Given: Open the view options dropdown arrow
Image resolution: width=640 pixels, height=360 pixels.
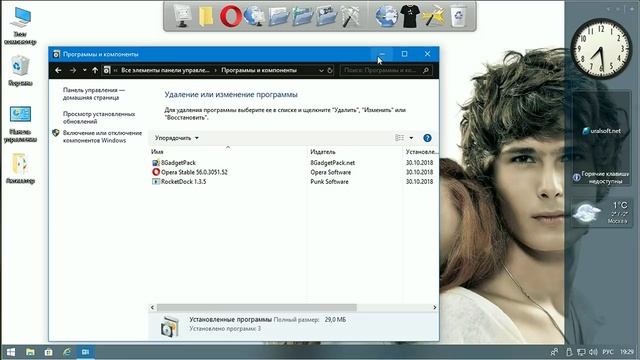Looking at the screenshot, I should (x=411, y=138).
